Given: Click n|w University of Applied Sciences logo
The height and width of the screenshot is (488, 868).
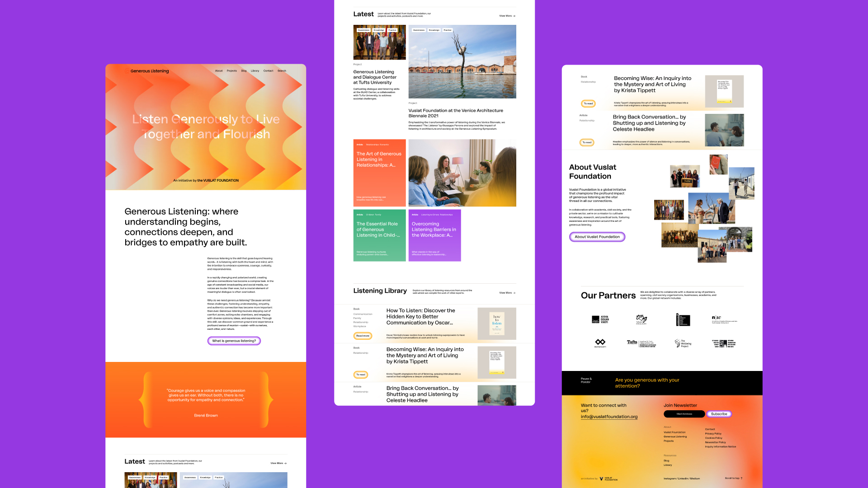Looking at the screenshot, I should coord(724,319).
